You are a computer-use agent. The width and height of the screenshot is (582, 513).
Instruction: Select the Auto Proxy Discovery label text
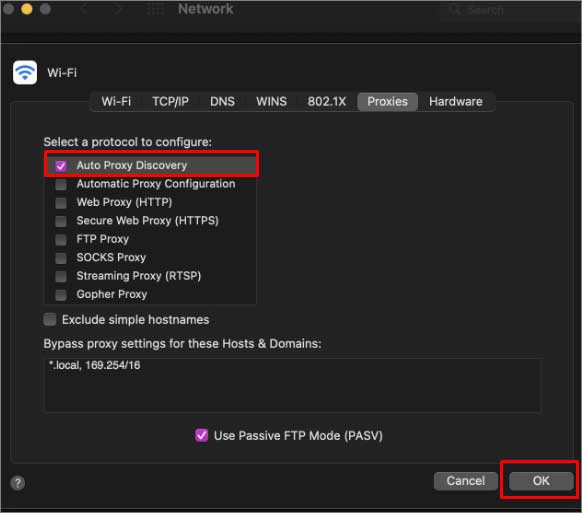pos(132,165)
